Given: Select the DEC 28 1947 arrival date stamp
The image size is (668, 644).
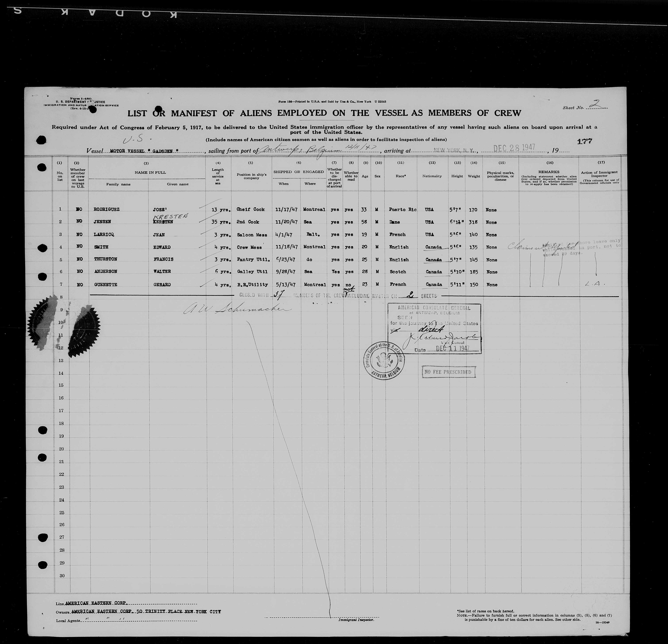Looking at the screenshot, I should tap(514, 148).
